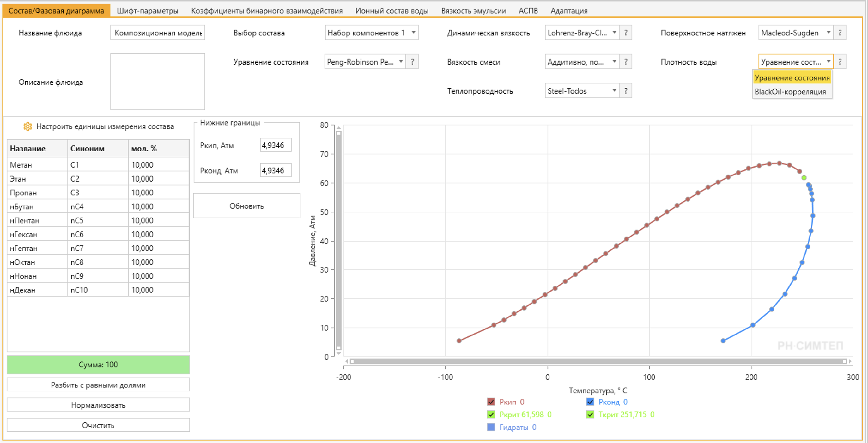Click the horizontal chart range slider bar
The image size is (868, 443).
click(x=598, y=361)
